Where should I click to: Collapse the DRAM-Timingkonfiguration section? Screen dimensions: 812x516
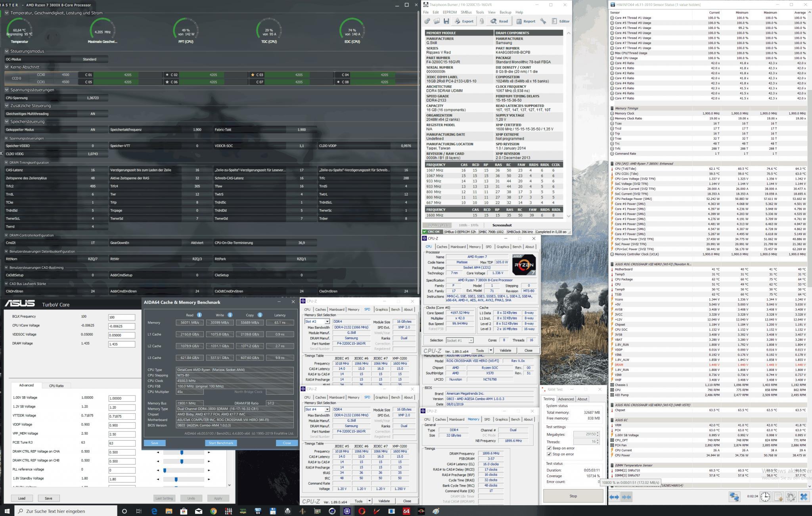(x=7, y=163)
